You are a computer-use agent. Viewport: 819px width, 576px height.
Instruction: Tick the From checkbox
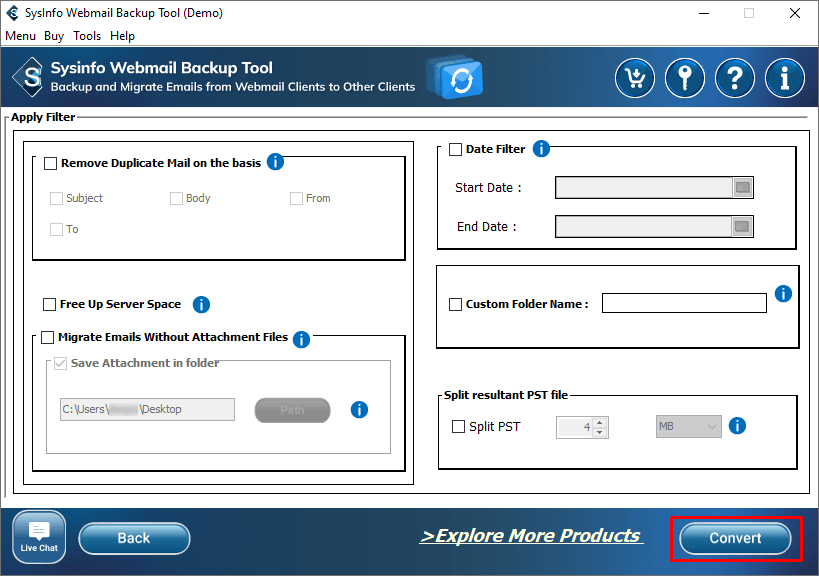tap(296, 198)
